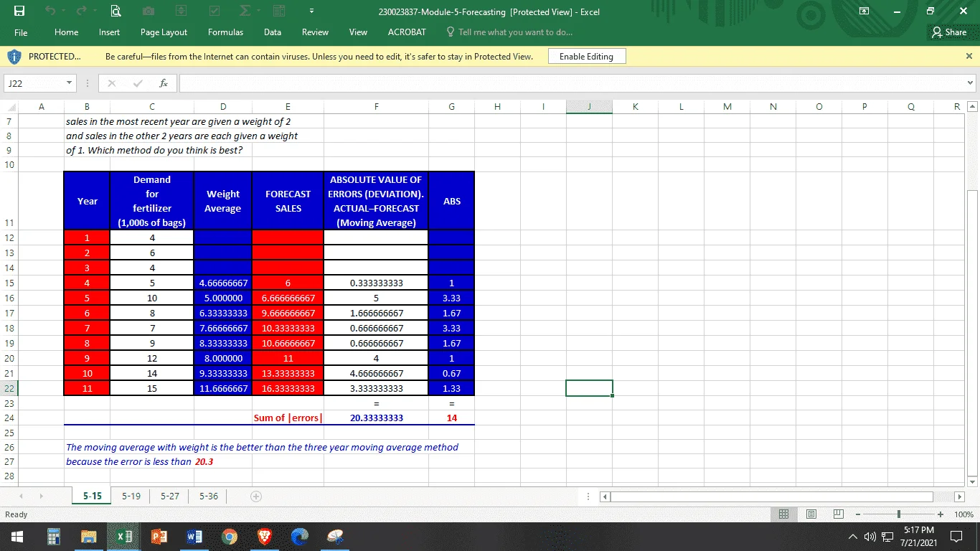The width and height of the screenshot is (980, 551).
Task: Select the red total cell showing 14
Action: [451, 418]
